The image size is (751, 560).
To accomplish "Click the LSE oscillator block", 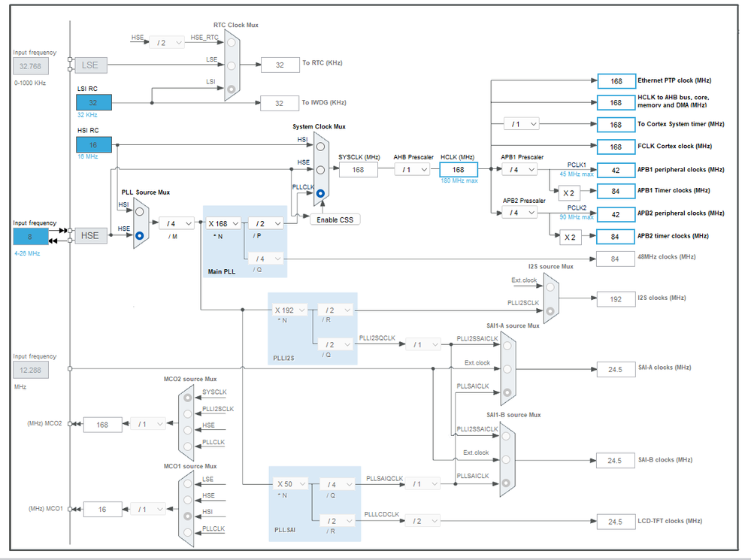I will point(91,65).
